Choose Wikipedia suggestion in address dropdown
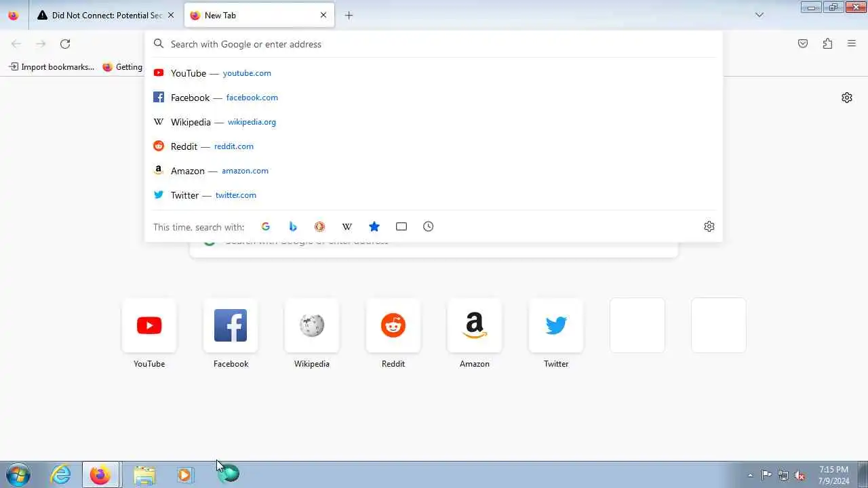Image resolution: width=868 pixels, height=488 pixels. (x=434, y=122)
